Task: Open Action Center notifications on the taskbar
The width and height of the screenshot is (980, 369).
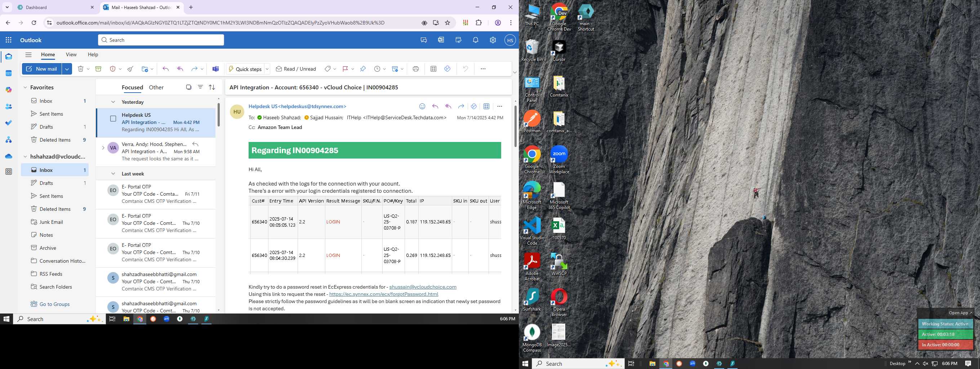Action: [968, 364]
